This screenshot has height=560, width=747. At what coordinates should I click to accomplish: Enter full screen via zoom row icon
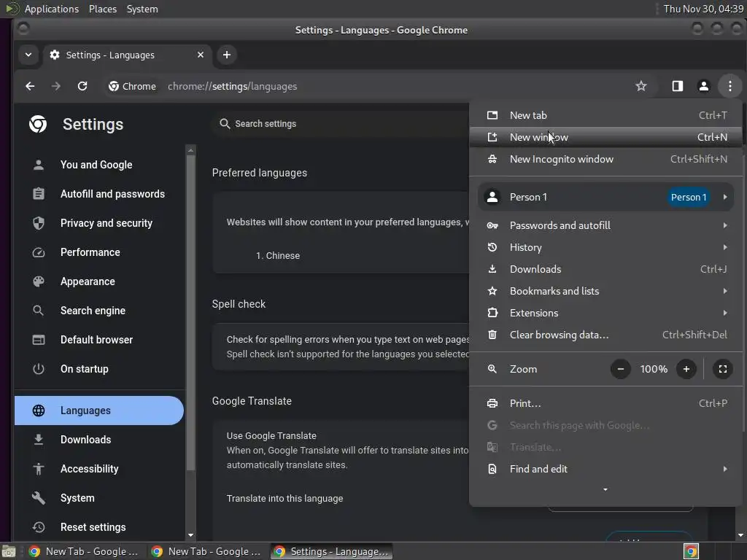click(723, 369)
